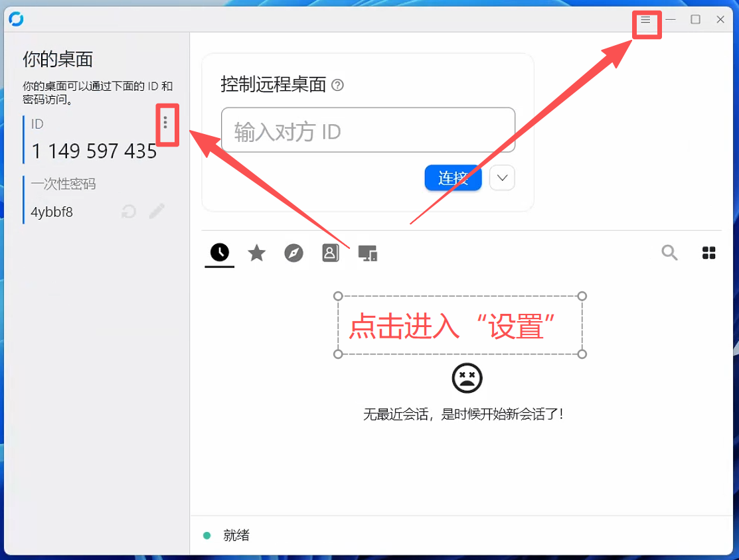Open the discovered devices compass tab
The width and height of the screenshot is (739, 560).
coord(293,253)
